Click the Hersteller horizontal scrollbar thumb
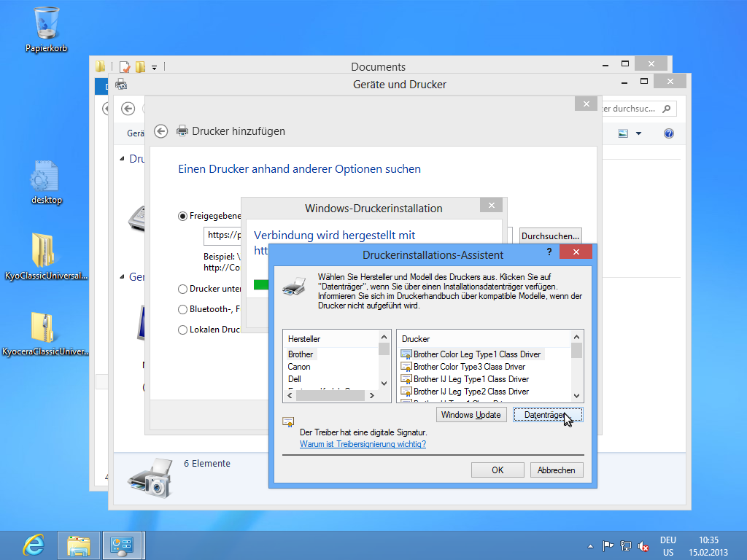Viewport: 747px width, 560px height. tap(330, 396)
